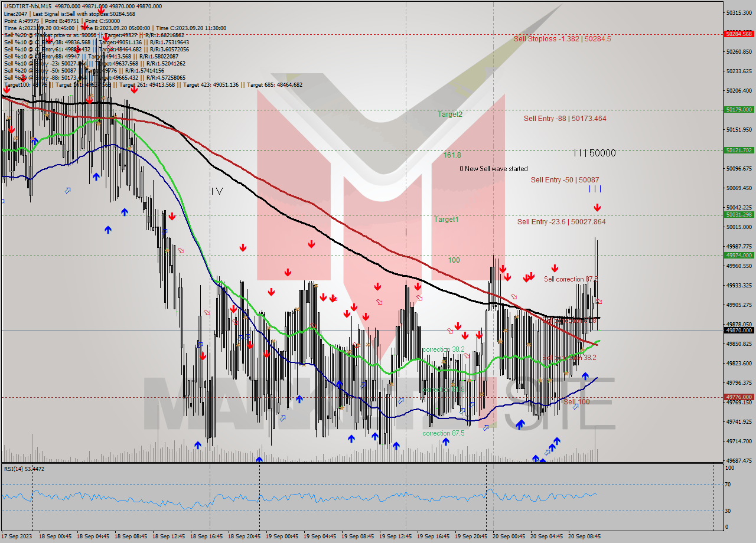
Task: Click the '19 Sep 00:45' time label
Action: (282, 536)
